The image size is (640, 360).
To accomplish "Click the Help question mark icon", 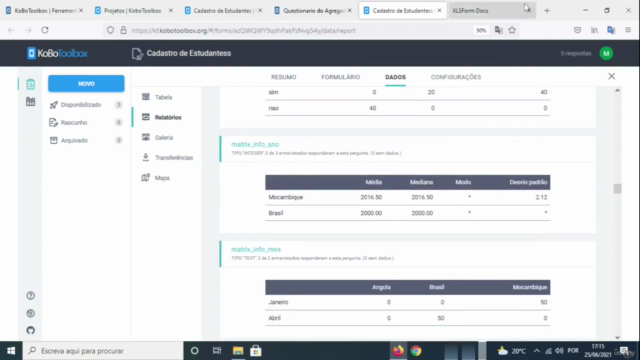I will [x=31, y=296].
